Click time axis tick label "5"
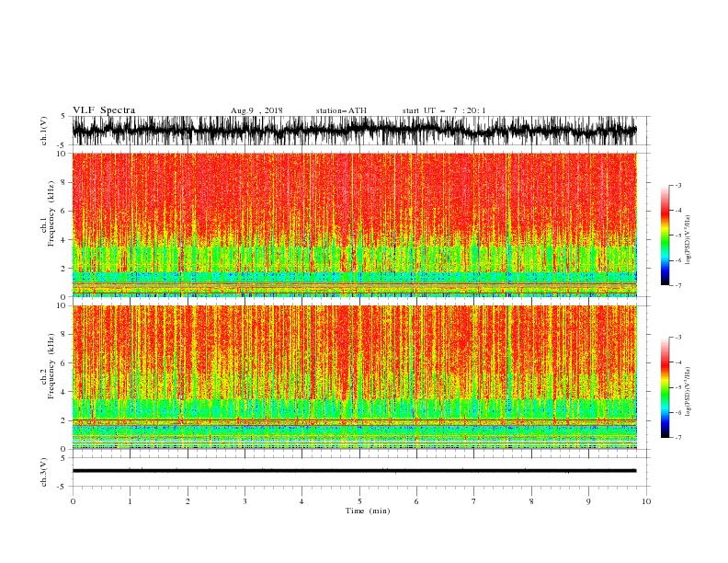 (x=359, y=501)
